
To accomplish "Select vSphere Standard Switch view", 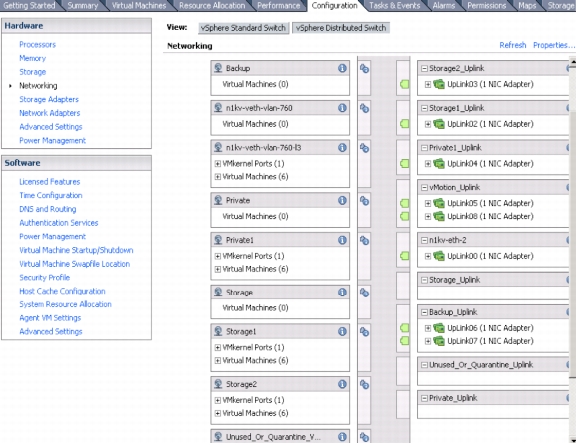I will point(243,28).
